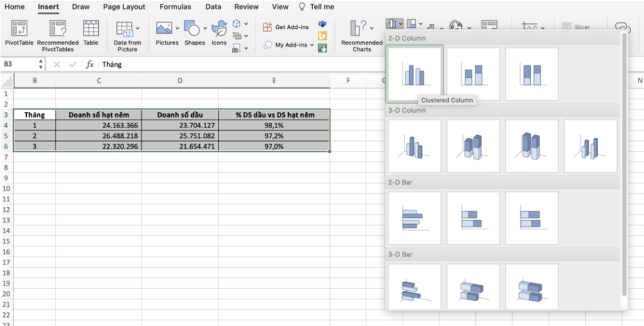Expand Data from Picture dropdown arrow
644x326 pixels.
tap(138, 28)
